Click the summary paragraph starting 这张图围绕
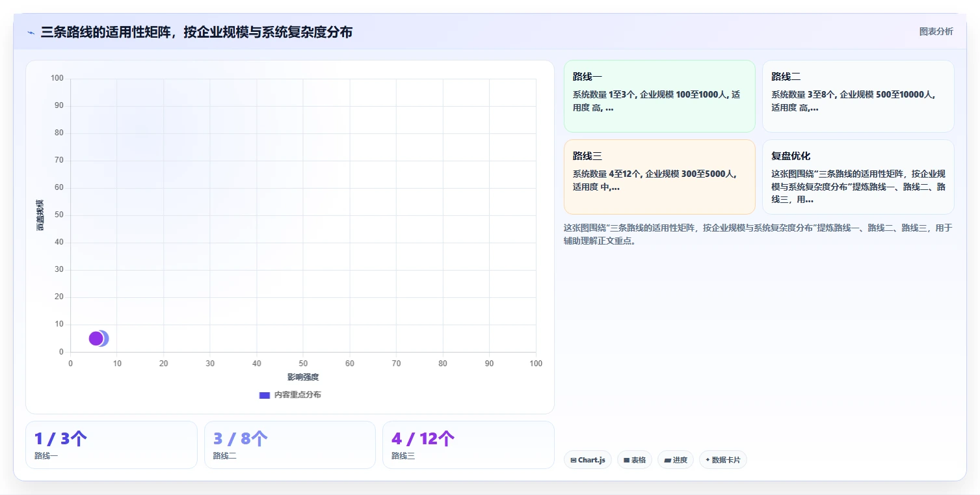Screen dimensions: 980x495 tap(758, 234)
